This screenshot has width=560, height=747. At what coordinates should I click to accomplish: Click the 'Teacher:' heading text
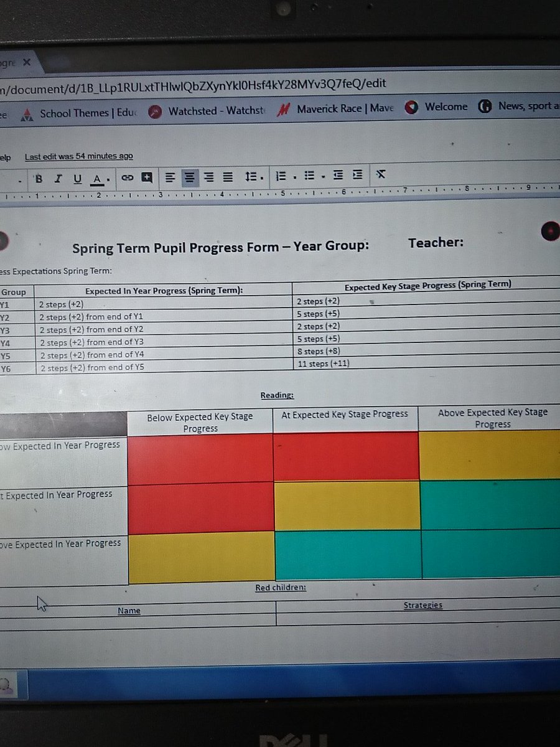click(x=436, y=243)
